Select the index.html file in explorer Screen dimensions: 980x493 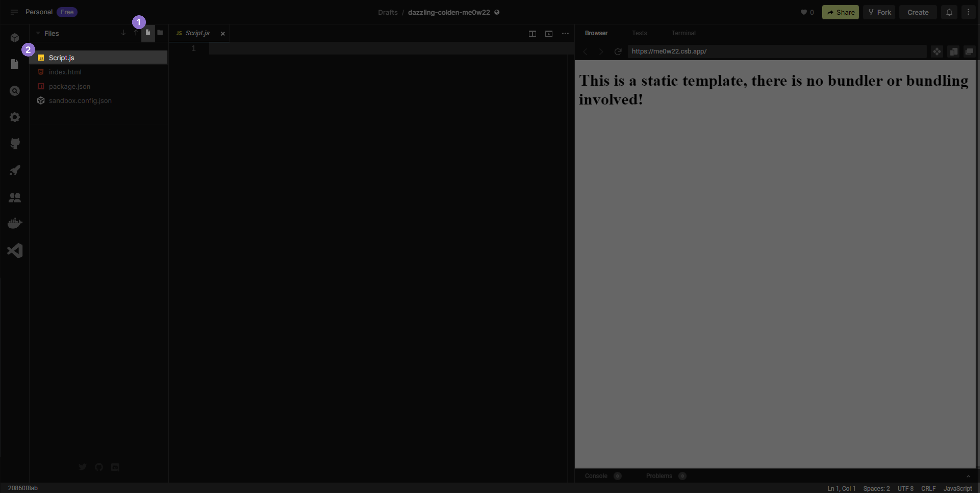65,72
